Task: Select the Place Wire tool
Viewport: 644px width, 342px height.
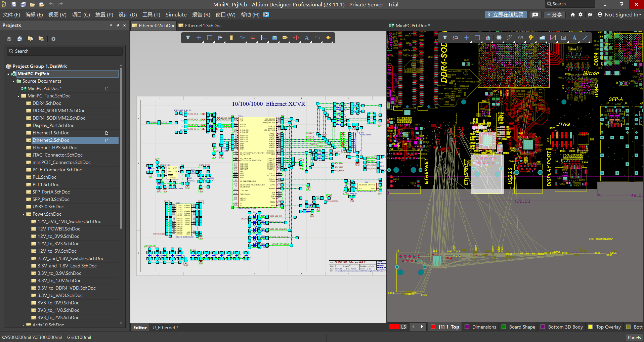Action: tap(242, 38)
